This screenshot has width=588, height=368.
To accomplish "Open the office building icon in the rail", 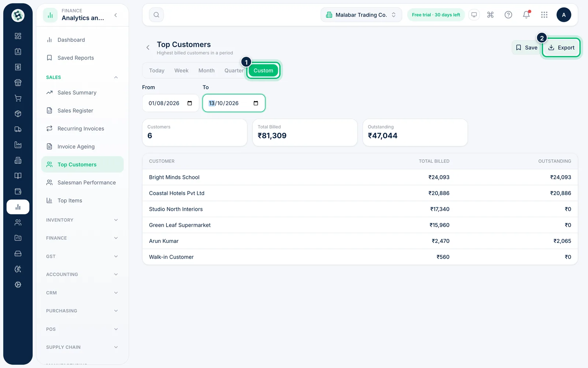I will pyautogui.click(x=18, y=160).
